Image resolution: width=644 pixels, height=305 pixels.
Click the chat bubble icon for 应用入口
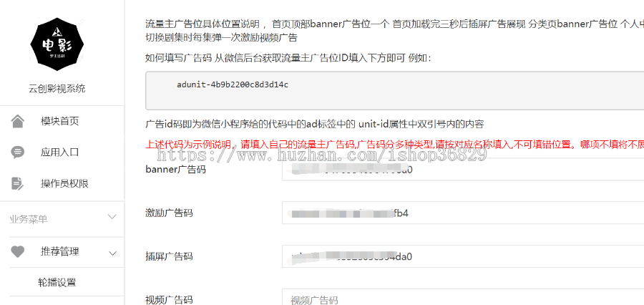[18, 152]
